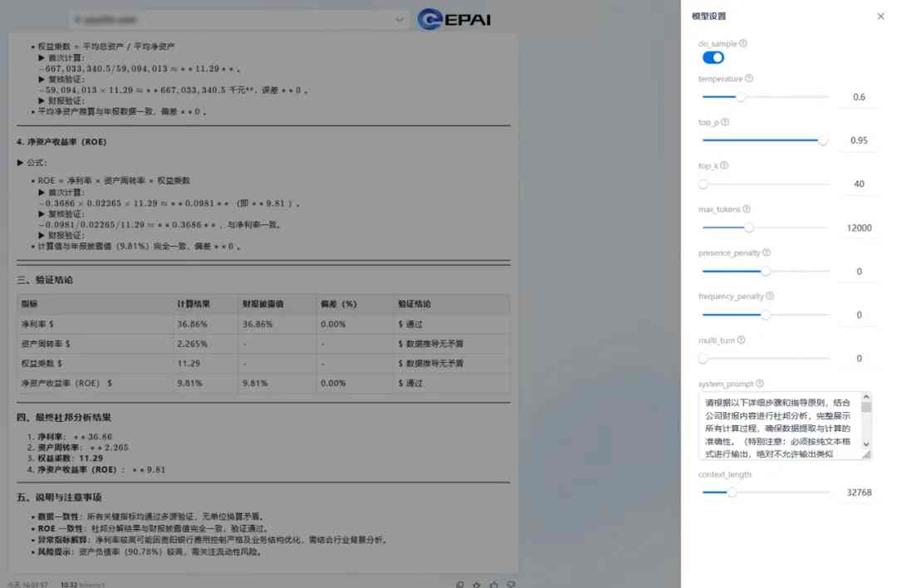Click the presence_penalty info icon
897x588 pixels.
[764, 252]
